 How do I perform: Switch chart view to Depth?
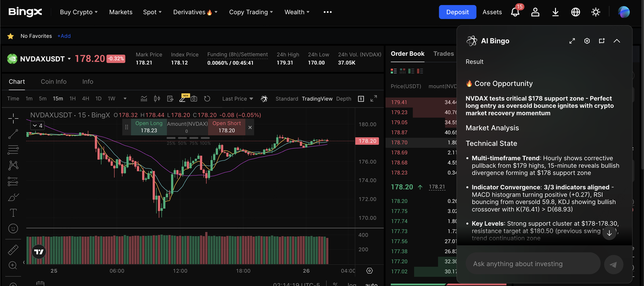coord(344,99)
